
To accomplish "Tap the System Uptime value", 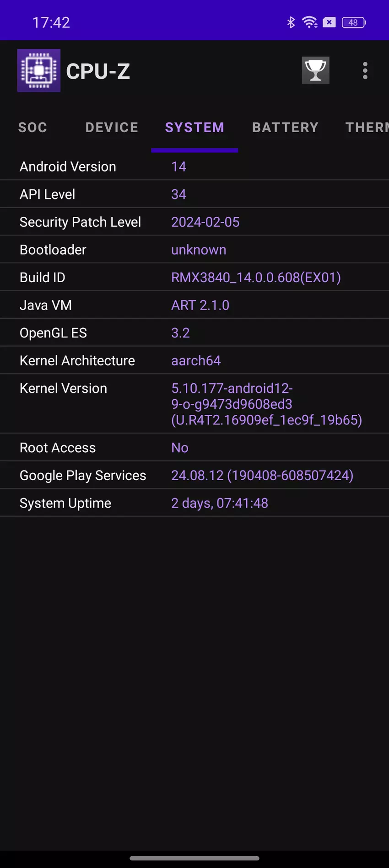I will pos(220,503).
